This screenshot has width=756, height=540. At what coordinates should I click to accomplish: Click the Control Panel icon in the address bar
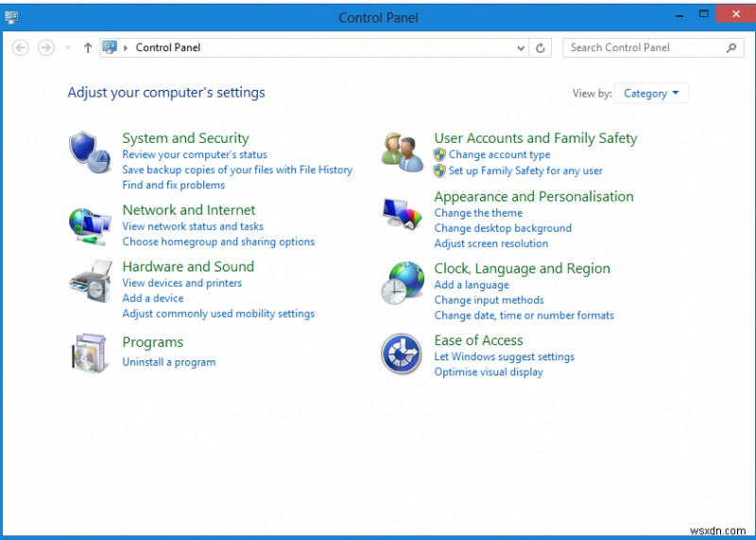(110, 47)
